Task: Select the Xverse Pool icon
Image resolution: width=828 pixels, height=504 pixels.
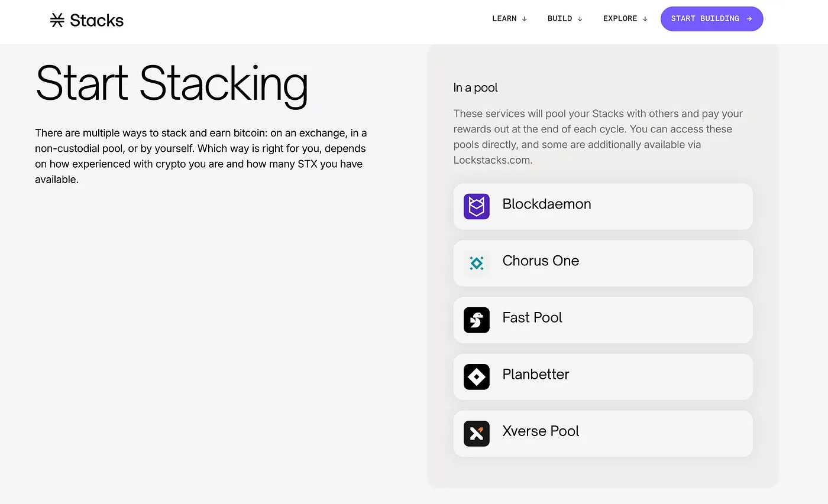Action: (477, 433)
